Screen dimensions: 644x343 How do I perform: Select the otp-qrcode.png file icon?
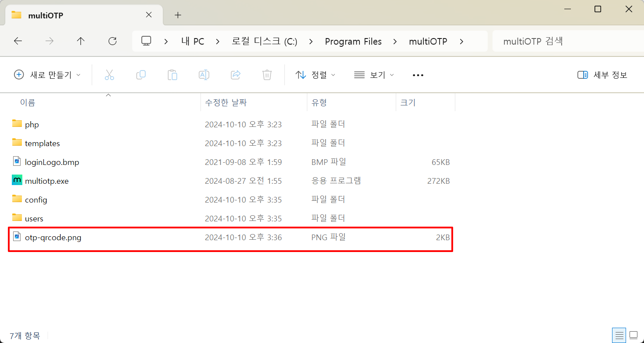point(17,237)
